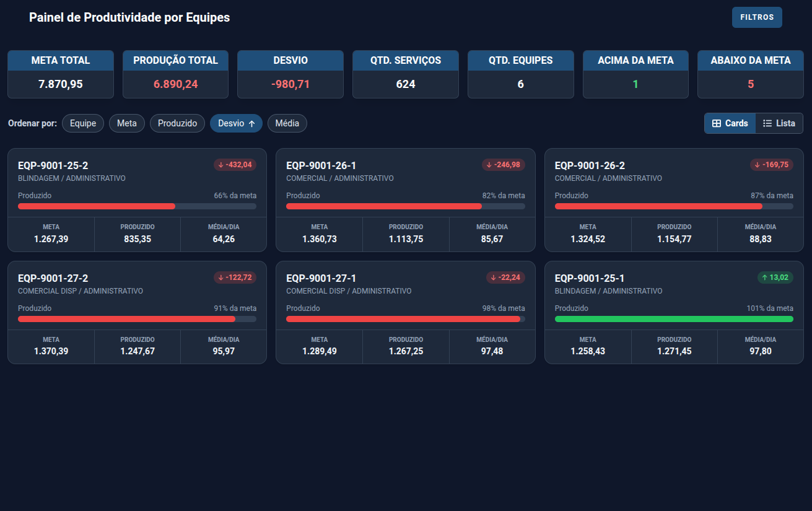Image resolution: width=812 pixels, height=511 pixels.
Task: Click the ABAIXO DA META summary card
Action: [751, 74]
